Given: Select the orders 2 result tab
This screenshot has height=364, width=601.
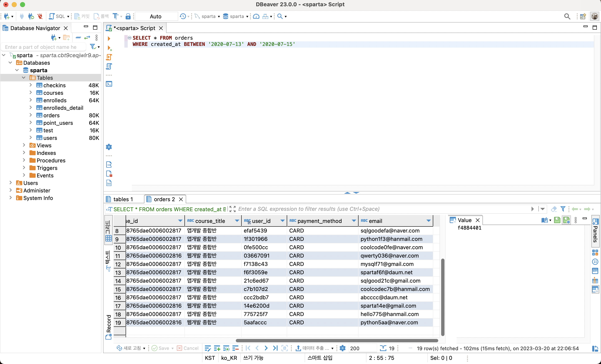Looking at the screenshot, I should point(164,199).
